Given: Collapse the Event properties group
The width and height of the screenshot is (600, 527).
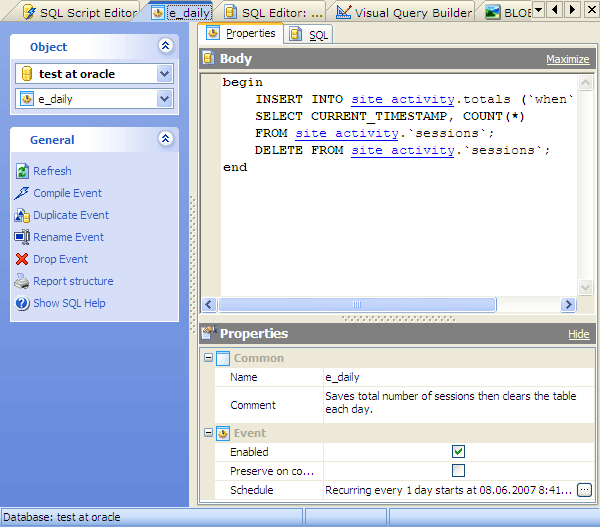Looking at the screenshot, I should point(207,433).
